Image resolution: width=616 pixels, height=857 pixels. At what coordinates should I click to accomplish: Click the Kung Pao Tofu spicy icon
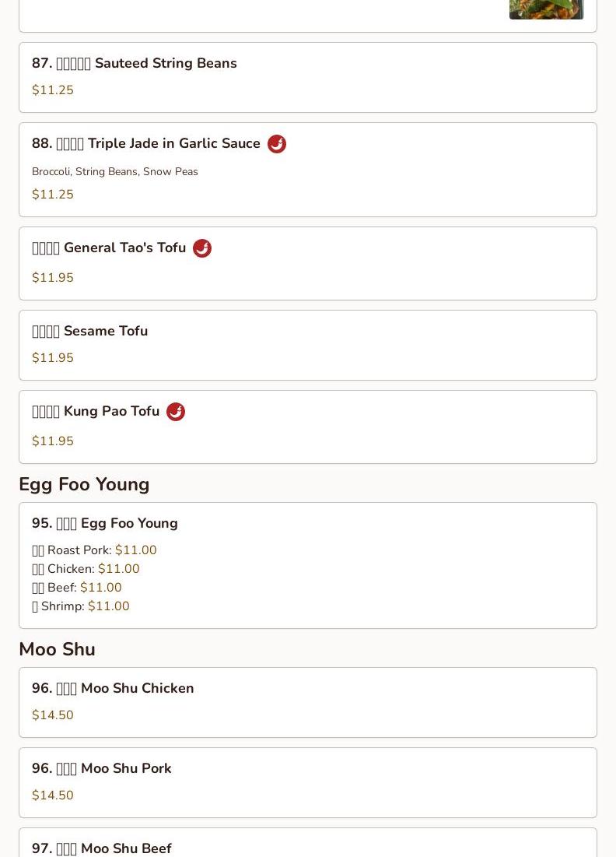coord(175,412)
